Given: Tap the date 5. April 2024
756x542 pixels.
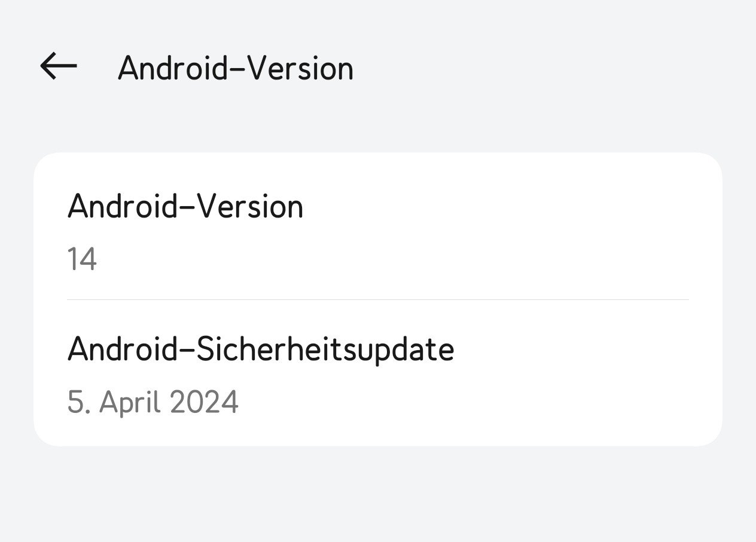Looking at the screenshot, I should (153, 402).
